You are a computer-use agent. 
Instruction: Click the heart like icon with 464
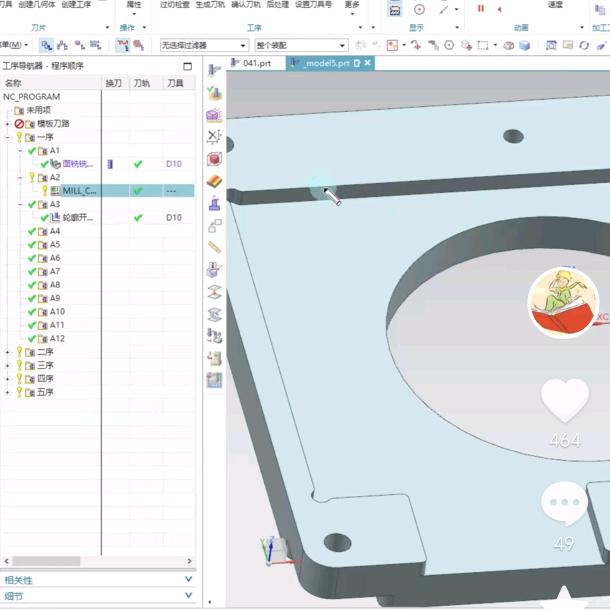pos(565,400)
